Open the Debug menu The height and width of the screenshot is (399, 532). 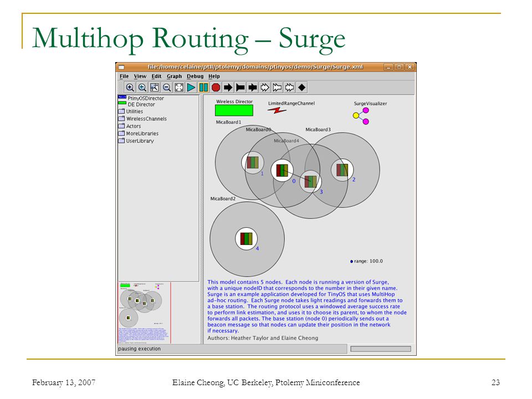195,76
